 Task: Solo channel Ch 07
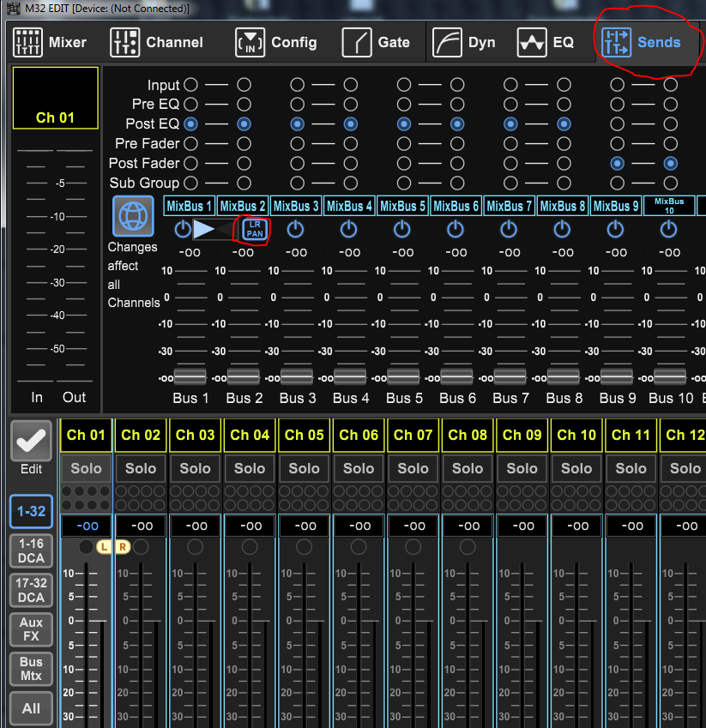point(413,468)
